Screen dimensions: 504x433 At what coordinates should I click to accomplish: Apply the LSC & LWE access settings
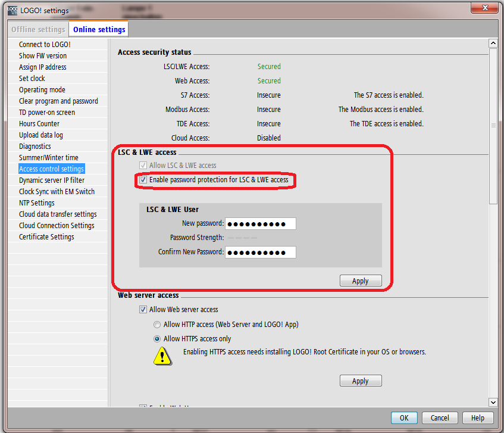(361, 281)
